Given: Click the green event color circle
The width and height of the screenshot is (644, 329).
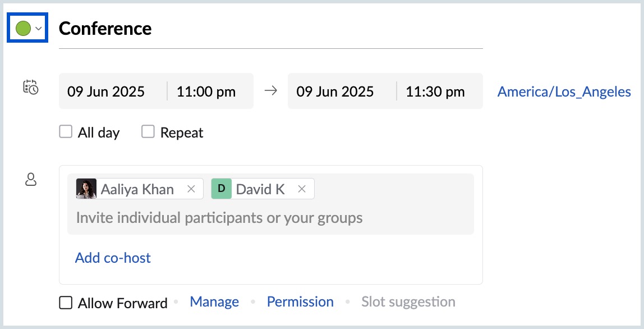Looking at the screenshot, I should coord(24,29).
